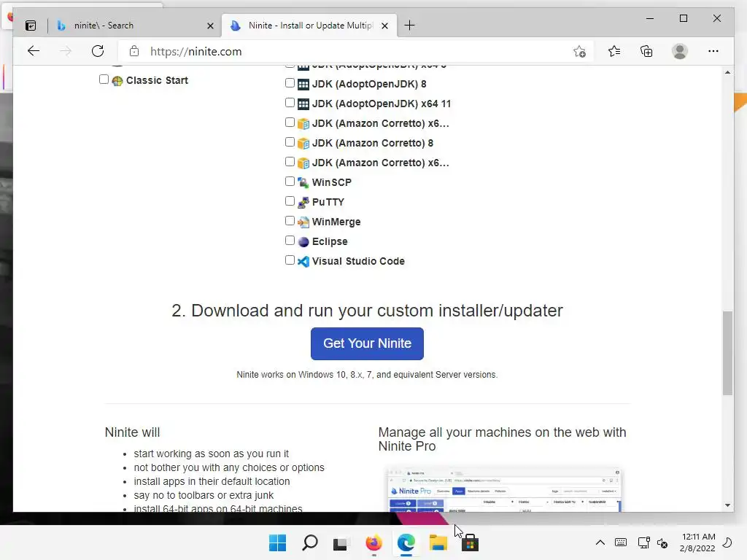Check the WinMerge checkbox

(290, 221)
